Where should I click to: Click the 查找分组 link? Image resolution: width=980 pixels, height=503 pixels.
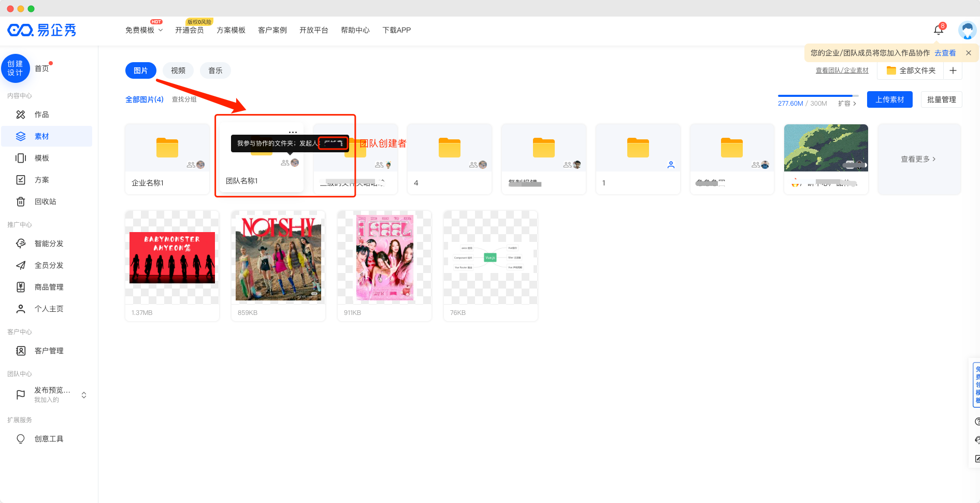(x=184, y=99)
